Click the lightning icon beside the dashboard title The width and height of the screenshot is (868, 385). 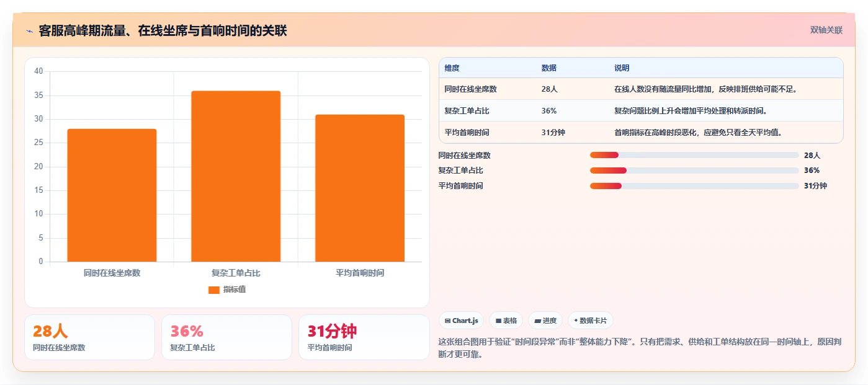[29, 31]
